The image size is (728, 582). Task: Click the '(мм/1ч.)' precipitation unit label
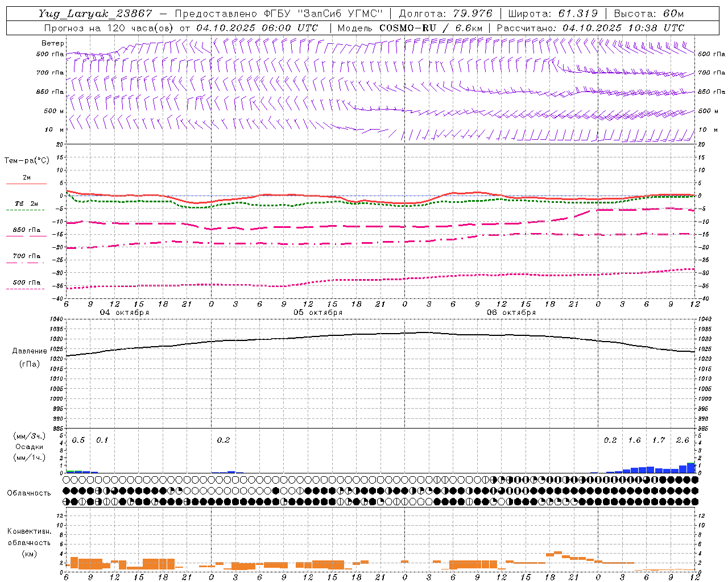pos(29,457)
